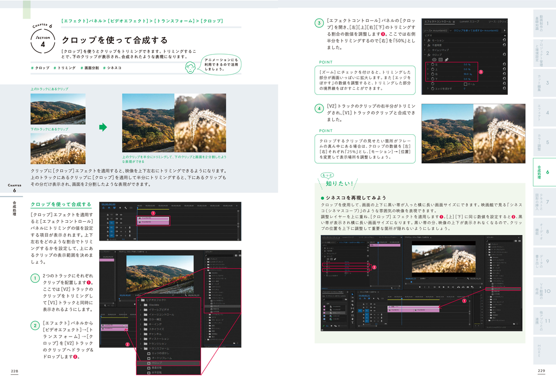
Task: Expand the キーイング effects folder
Action: 140,324
